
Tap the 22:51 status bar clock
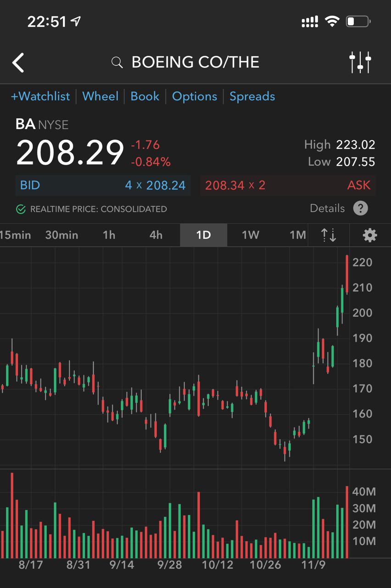47,22
